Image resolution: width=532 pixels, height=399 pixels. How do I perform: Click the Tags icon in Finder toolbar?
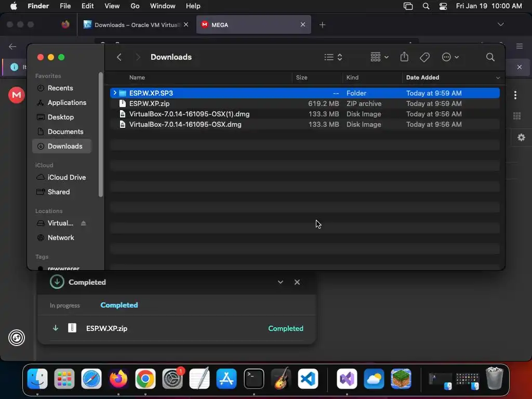(x=424, y=57)
